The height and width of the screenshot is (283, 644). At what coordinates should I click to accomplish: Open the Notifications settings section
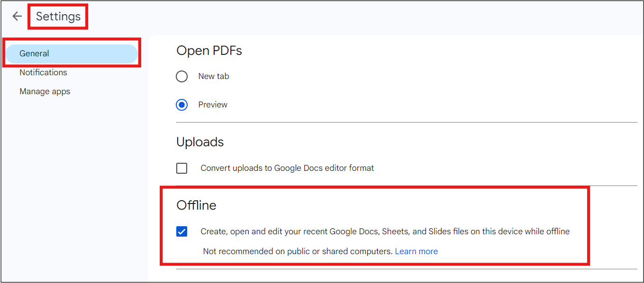(43, 72)
